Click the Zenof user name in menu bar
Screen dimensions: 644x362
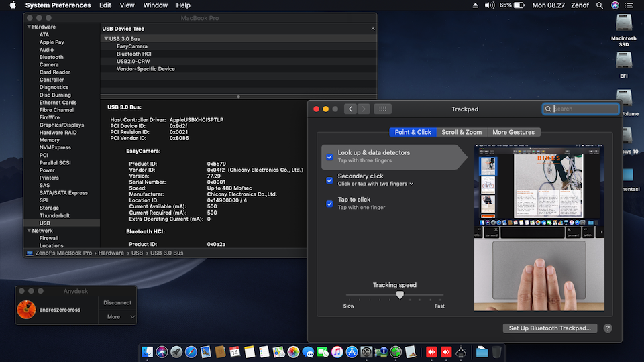point(580,5)
